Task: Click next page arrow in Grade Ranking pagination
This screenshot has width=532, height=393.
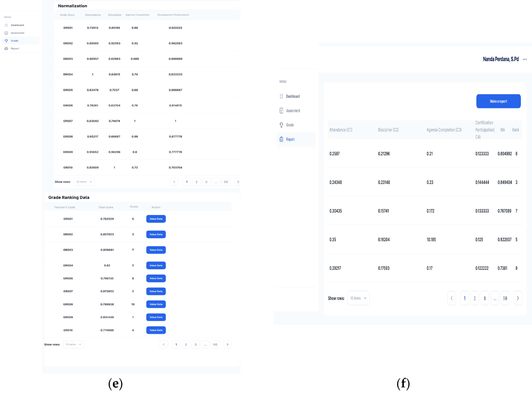Action: click(227, 344)
